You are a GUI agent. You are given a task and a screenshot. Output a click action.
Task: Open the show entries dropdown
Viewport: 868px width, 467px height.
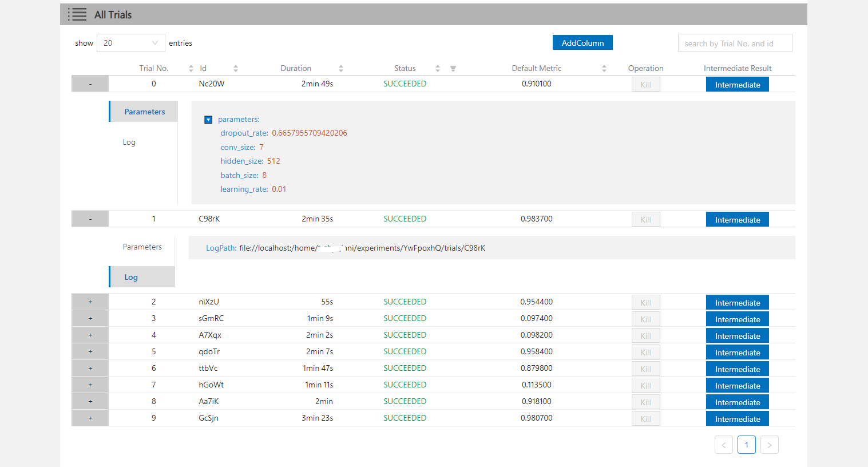tap(130, 43)
